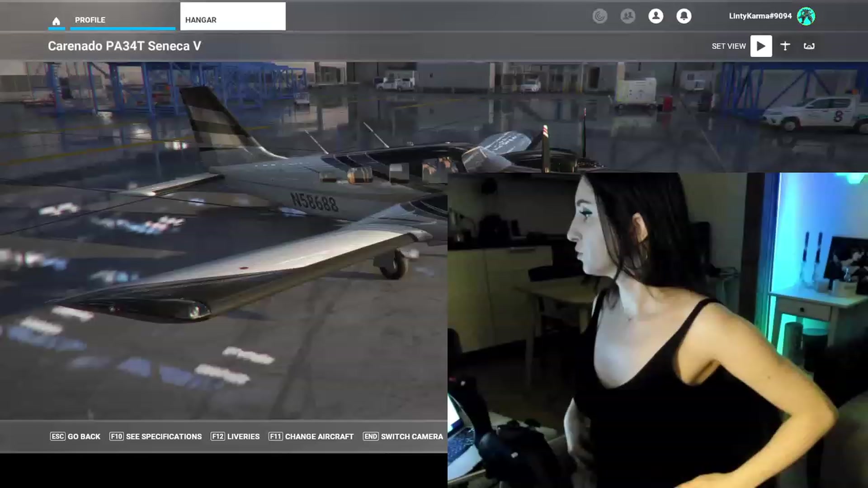Screen dimensions: 868x488
Task: Click the LintyKarma#9094 gamertag
Action: (x=760, y=16)
